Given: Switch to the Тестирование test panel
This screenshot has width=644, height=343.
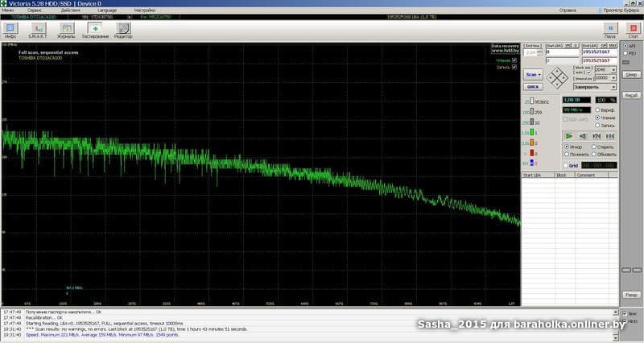Looking at the screenshot, I should 95,30.
